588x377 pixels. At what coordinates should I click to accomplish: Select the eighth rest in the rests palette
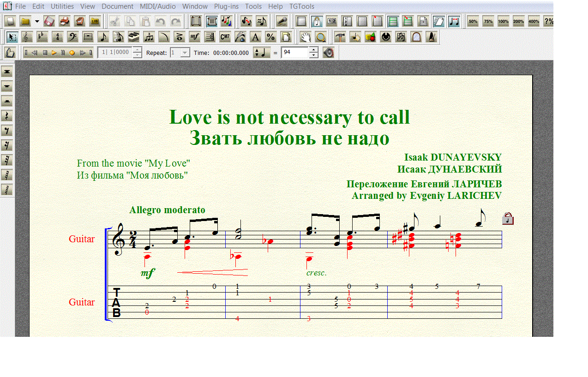click(x=7, y=131)
